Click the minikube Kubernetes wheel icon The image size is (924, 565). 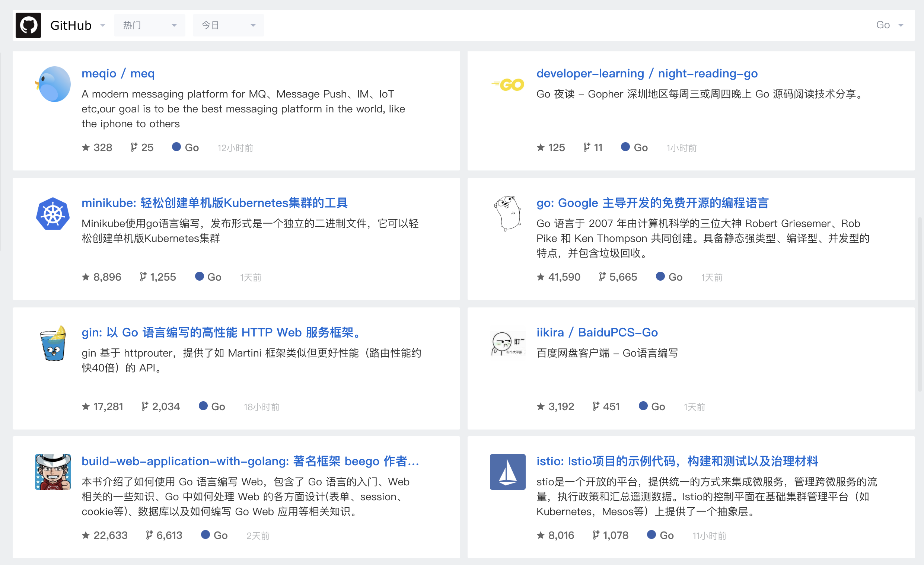[x=53, y=214]
